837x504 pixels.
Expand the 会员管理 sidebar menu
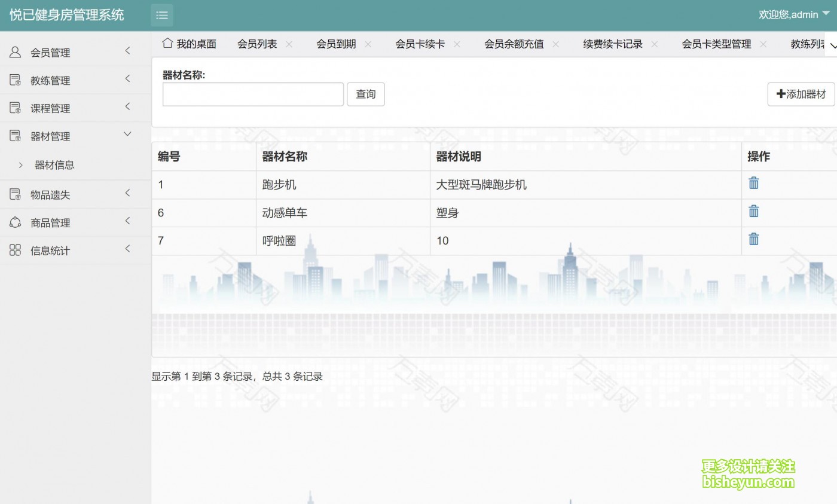coord(50,51)
